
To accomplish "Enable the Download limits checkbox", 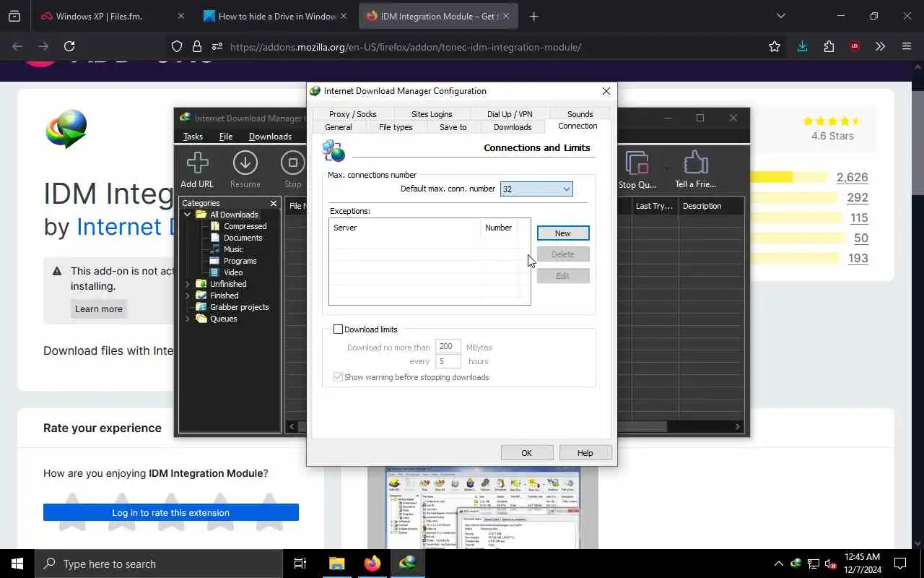I will (x=338, y=329).
